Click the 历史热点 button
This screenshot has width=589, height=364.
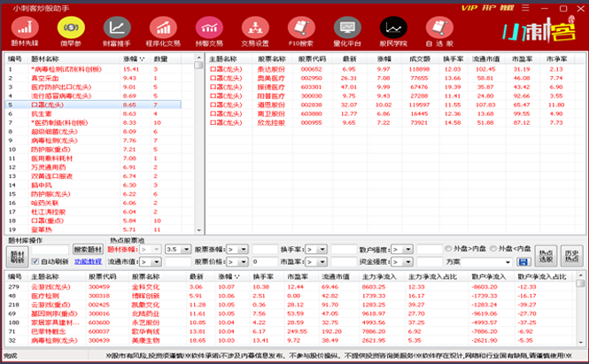[571, 256]
